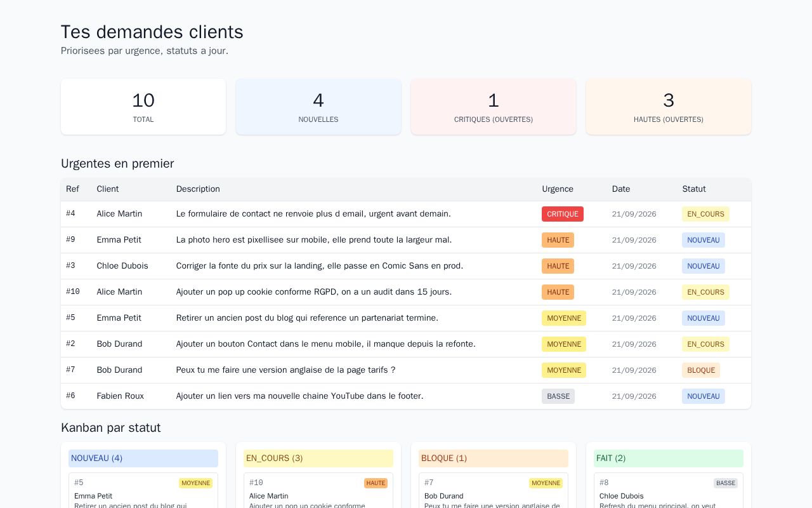Click the Urgentes en premier heading
The height and width of the screenshot is (508, 812).
point(117,164)
